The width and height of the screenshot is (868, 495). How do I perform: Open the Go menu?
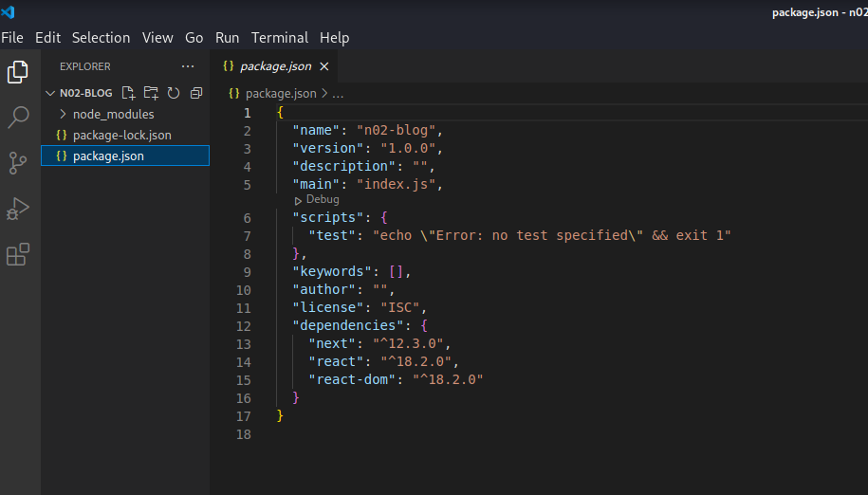pyautogui.click(x=194, y=38)
